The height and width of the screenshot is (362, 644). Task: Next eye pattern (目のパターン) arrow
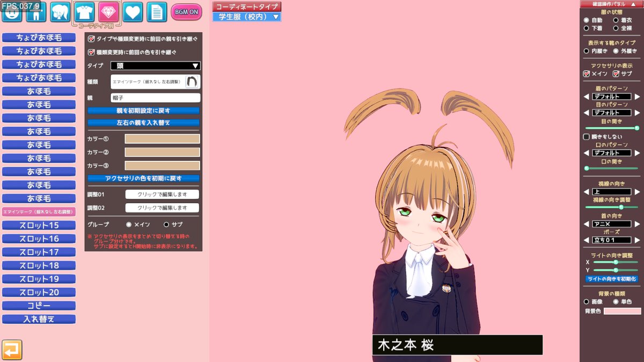click(x=636, y=113)
